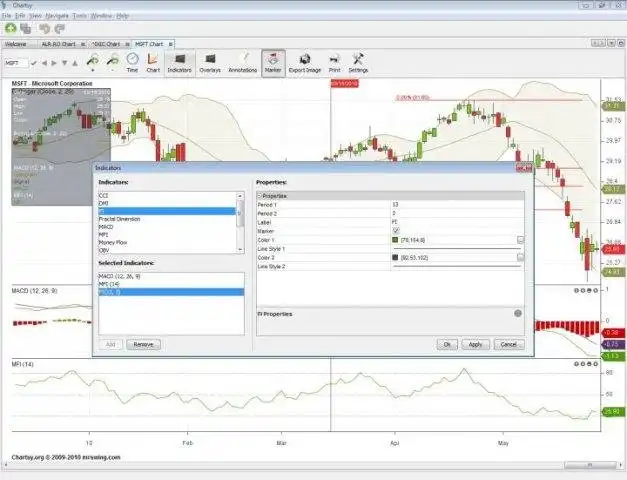This screenshot has width=627, height=480.
Task: Select CCI in the Indicators list
Action: tap(168, 196)
